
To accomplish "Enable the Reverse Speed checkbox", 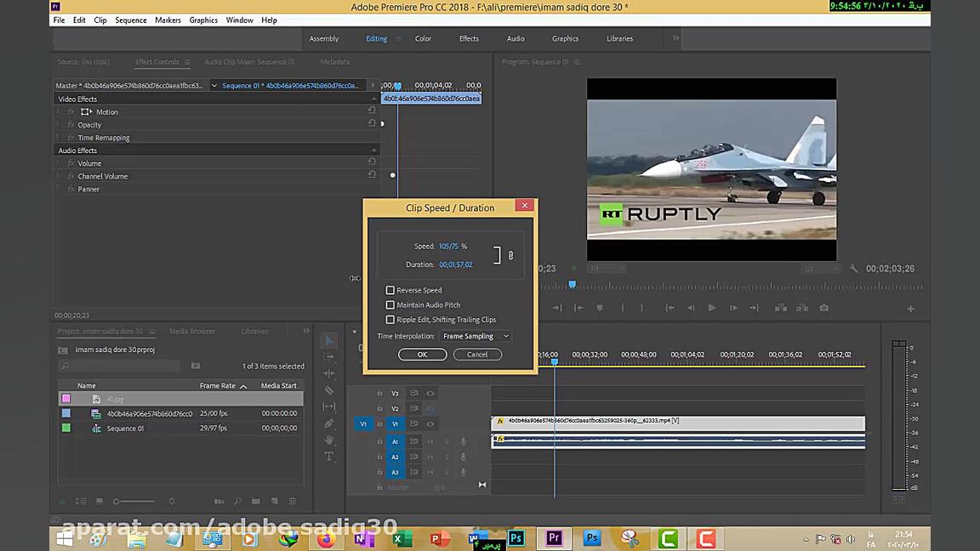I will [x=390, y=290].
